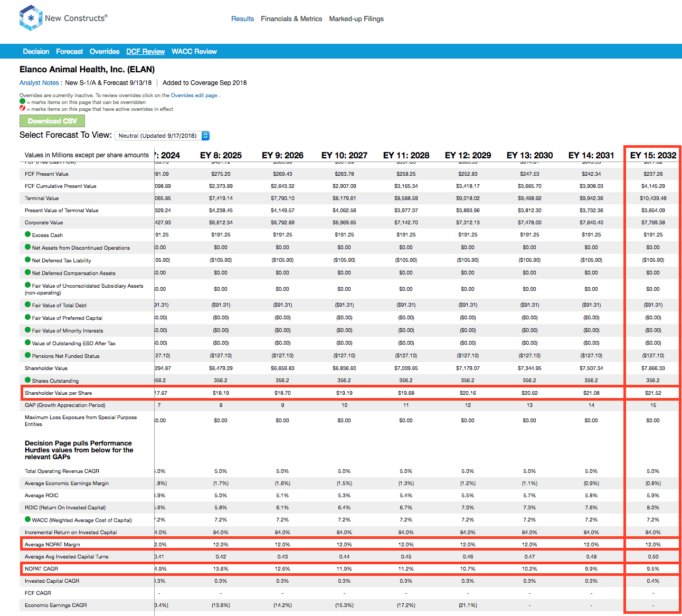The height and width of the screenshot is (616, 682).
Task: Click Shareholder Value per Share row label
Action: click(x=58, y=393)
